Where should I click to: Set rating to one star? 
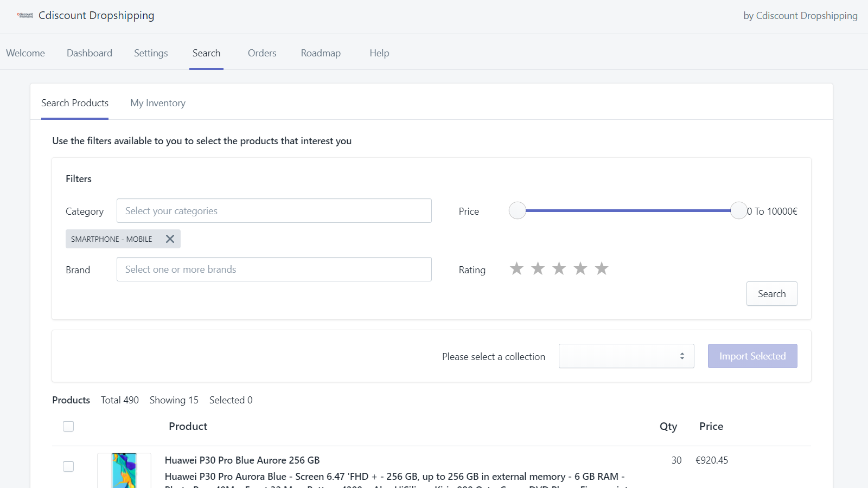pos(516,268)
